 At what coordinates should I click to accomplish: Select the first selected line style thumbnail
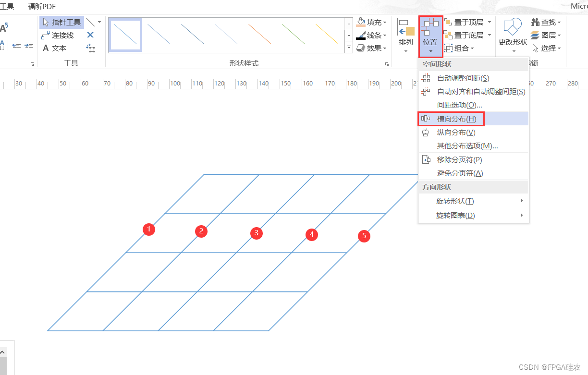pyautogui.click(x=125, y=34)
